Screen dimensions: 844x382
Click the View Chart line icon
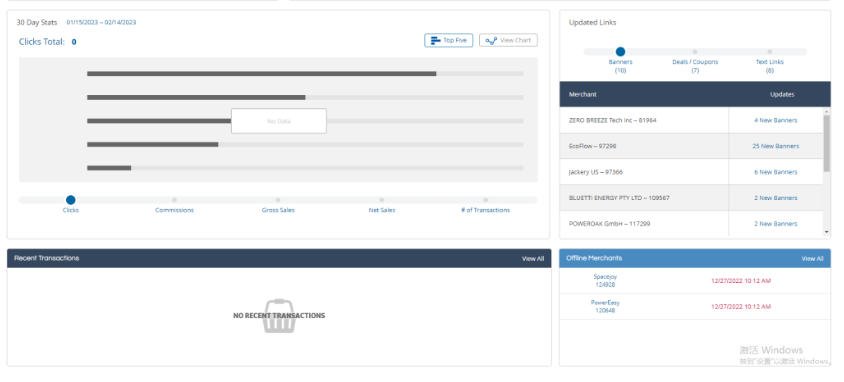[x=490, y=40]
